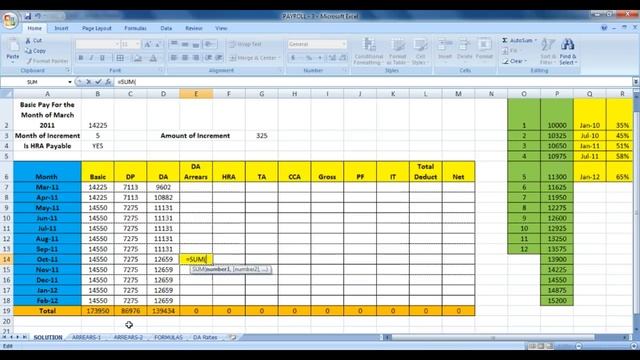Open Insert Function (fx) dialog
The width and height of the screenshot is (640, 360).
(108, 82)
